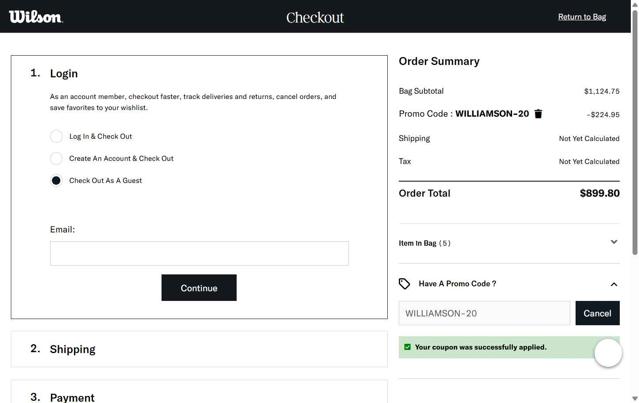
Task: Click the Wilson logo
Action: (x=35, y=17)
